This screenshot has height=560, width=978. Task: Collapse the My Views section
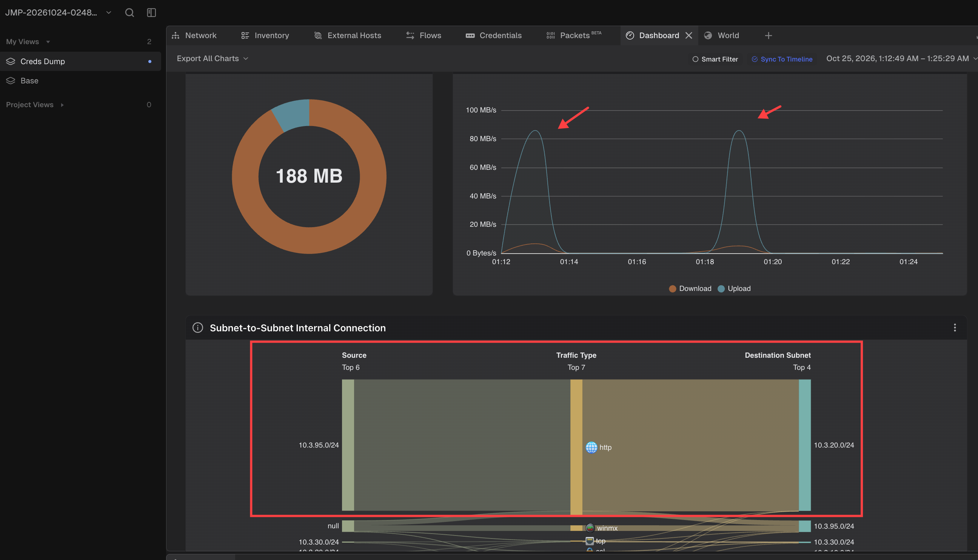pyautogui.click(x=28, y=42)
